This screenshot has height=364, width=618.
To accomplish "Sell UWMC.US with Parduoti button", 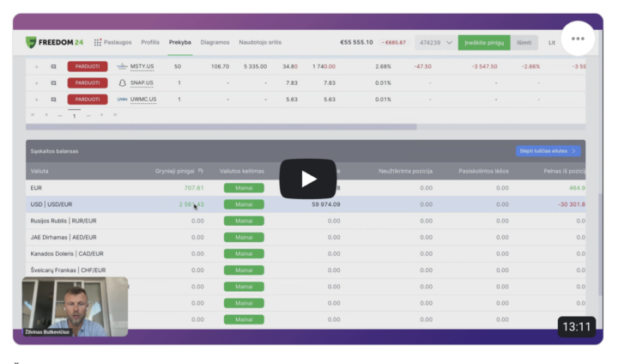I will tap(88, 100).
